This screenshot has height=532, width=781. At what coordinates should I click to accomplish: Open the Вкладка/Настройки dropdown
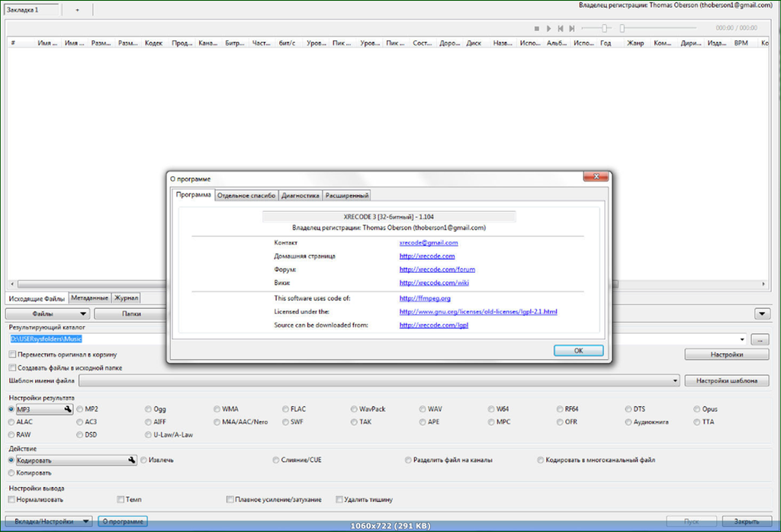pyautogui.click(x=49, y=521)
